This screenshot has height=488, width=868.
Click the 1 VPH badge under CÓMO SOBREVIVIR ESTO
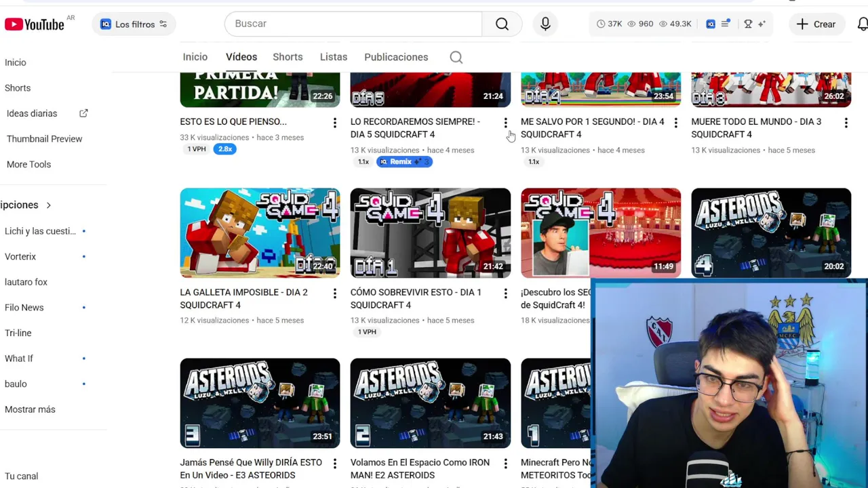[x=367, y=332]
